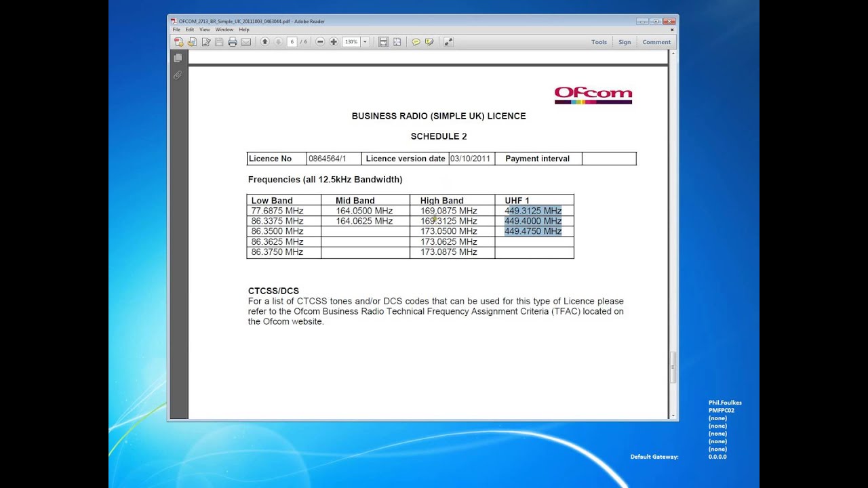
Task: Close the document with small x
Action: (x=672, y=30)
